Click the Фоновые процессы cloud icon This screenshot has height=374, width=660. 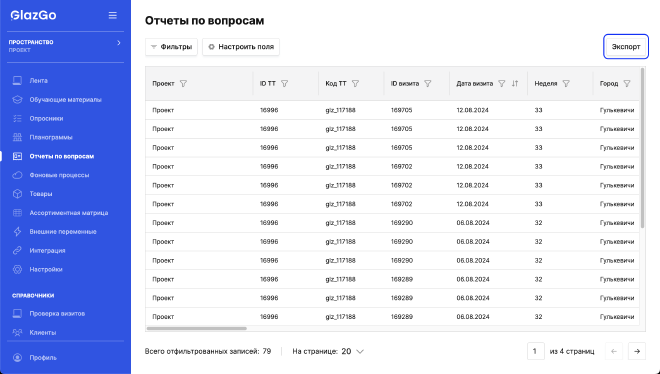[x=17, y=175]
